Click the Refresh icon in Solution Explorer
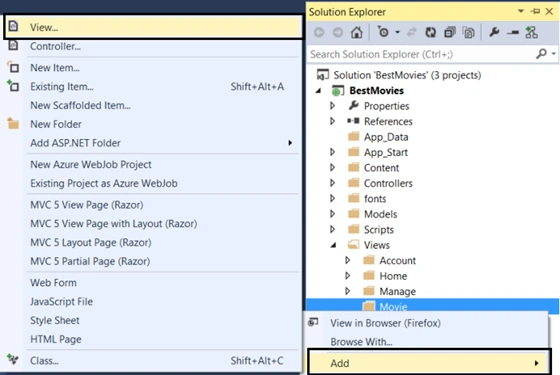The width and height of the screenshot is (560, 375). [x=431, y=32]
